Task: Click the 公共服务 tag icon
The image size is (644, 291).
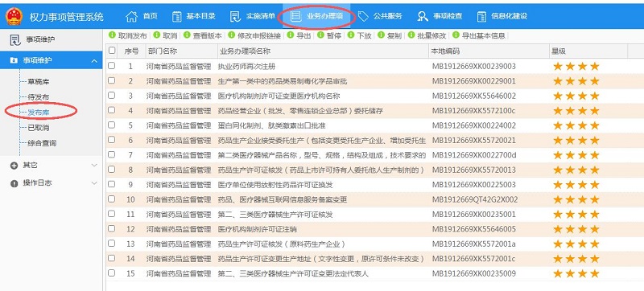Action: click(363, 16)
